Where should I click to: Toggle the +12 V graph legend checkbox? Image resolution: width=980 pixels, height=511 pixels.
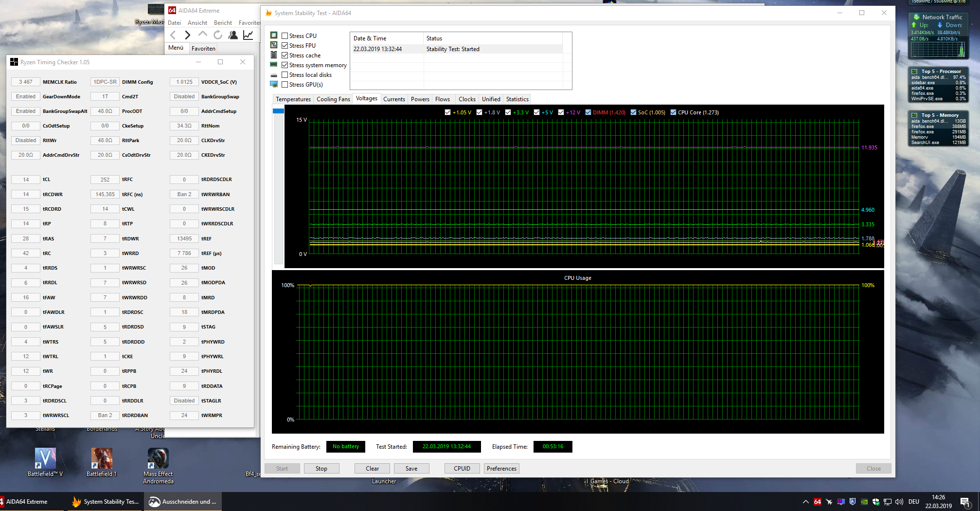[x=561, y=112]
